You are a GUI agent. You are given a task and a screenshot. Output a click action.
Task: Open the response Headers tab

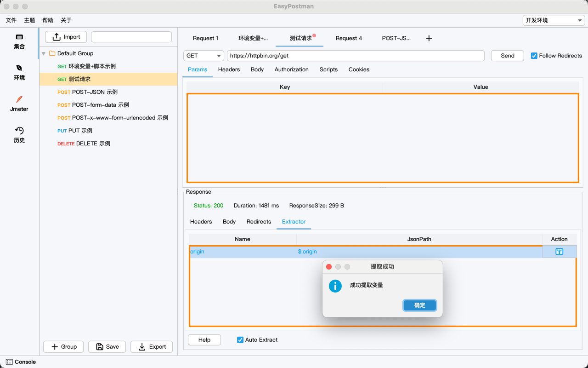pyautogui.click(x=201, y=222)
